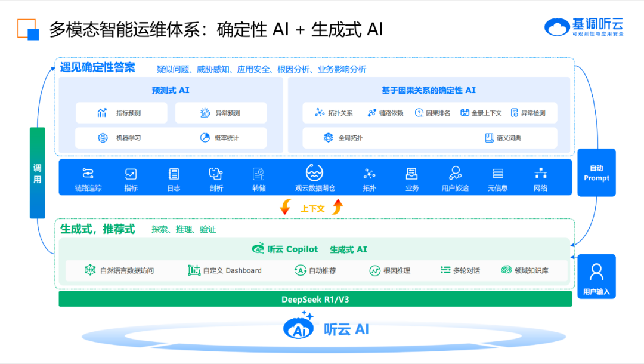Click the 日志 log icon

[x=174, y=174]
